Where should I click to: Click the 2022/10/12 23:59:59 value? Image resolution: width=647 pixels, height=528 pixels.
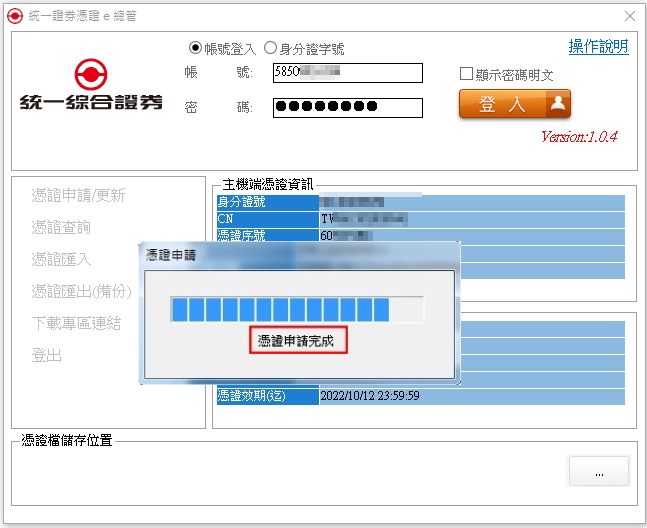[x=370, y=396]
